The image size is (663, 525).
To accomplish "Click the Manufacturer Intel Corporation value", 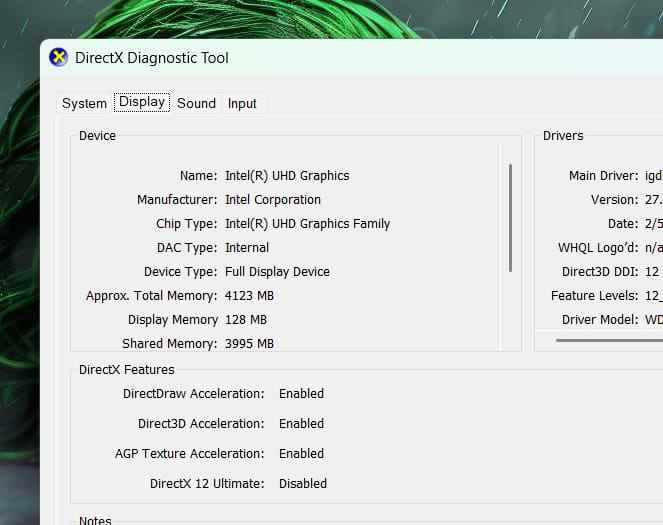I will (272, 200).
